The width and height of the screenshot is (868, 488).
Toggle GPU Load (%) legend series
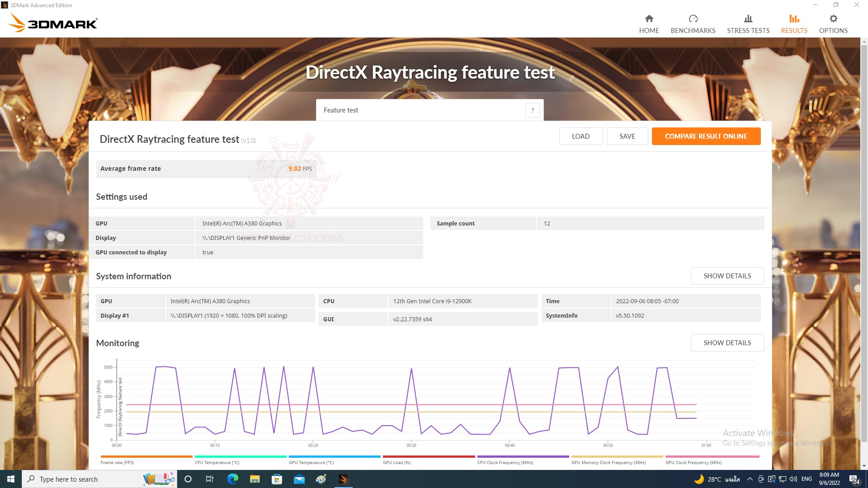(x=396, y=462)
